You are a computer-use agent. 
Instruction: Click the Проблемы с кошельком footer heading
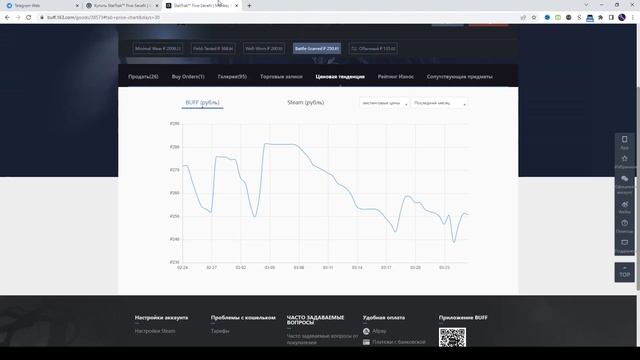coord(243,318)
